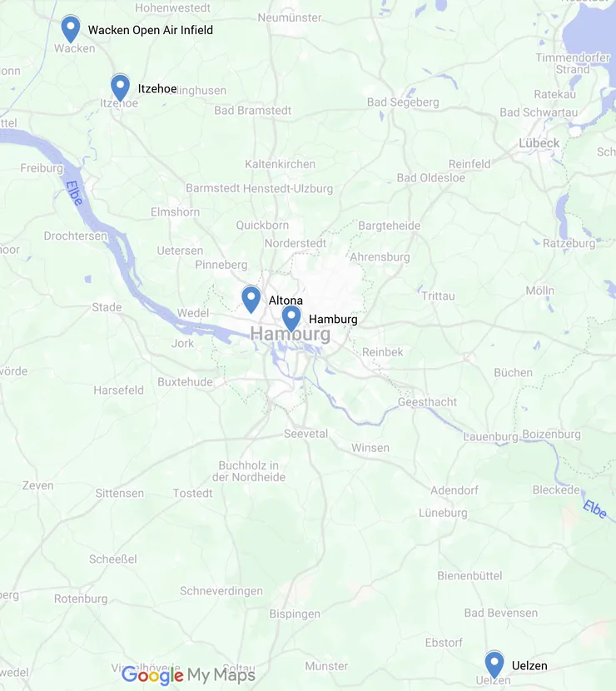This screenshot has height=691, width=616.
Task: Click the large Hamburg city label
Action: click(x=290, y=334)
